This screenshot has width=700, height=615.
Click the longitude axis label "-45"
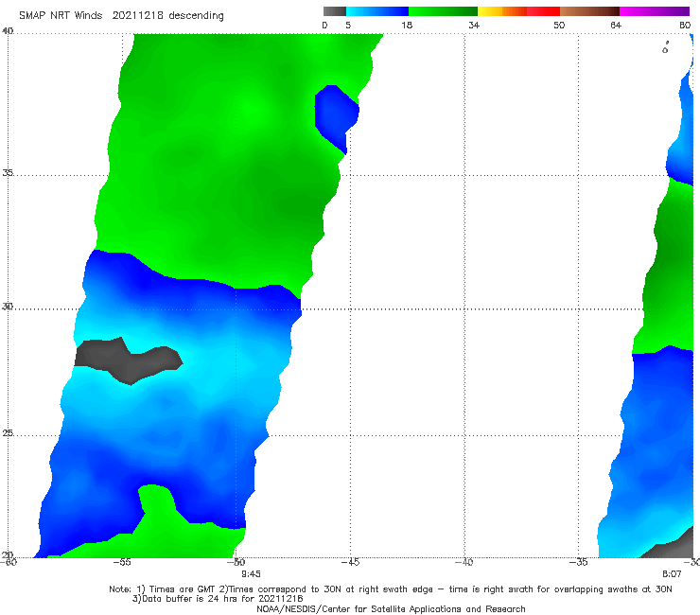pos(350,562)
